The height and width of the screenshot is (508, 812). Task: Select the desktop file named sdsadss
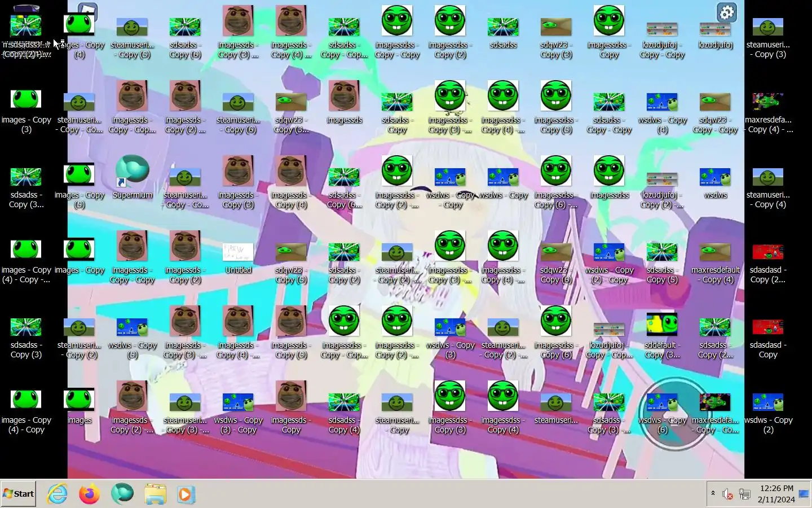pos(504,33)
